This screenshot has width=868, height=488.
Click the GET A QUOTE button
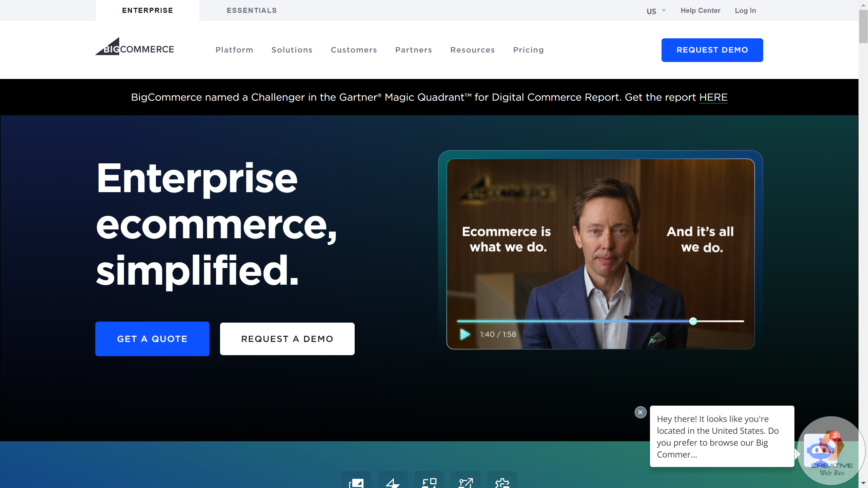point(153,339)
